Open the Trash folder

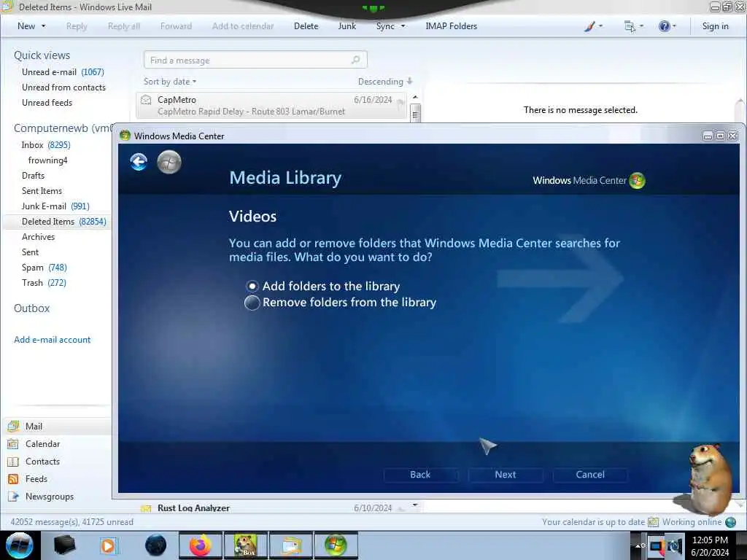point(44,283)
